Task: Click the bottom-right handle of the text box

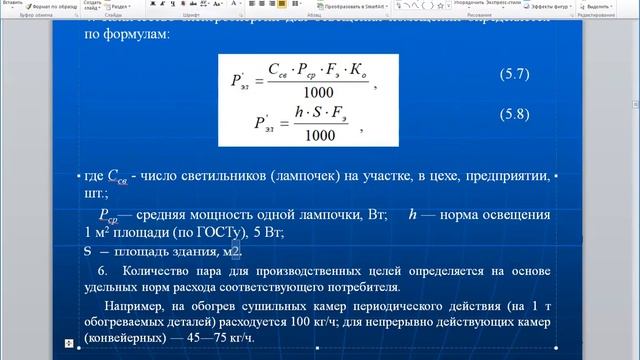Action: point(556,348)
